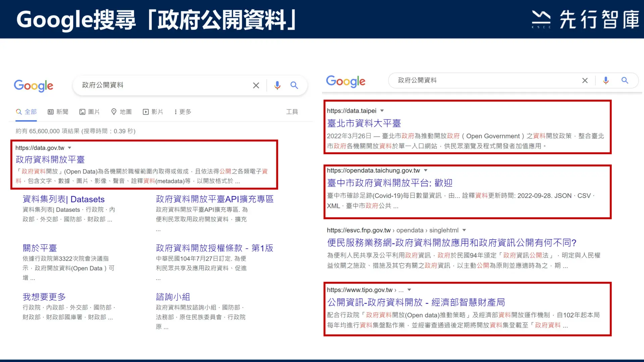Click the blue search icon in right search bar
The height and width of the screenshot is (362, 644).
point(625,80)
